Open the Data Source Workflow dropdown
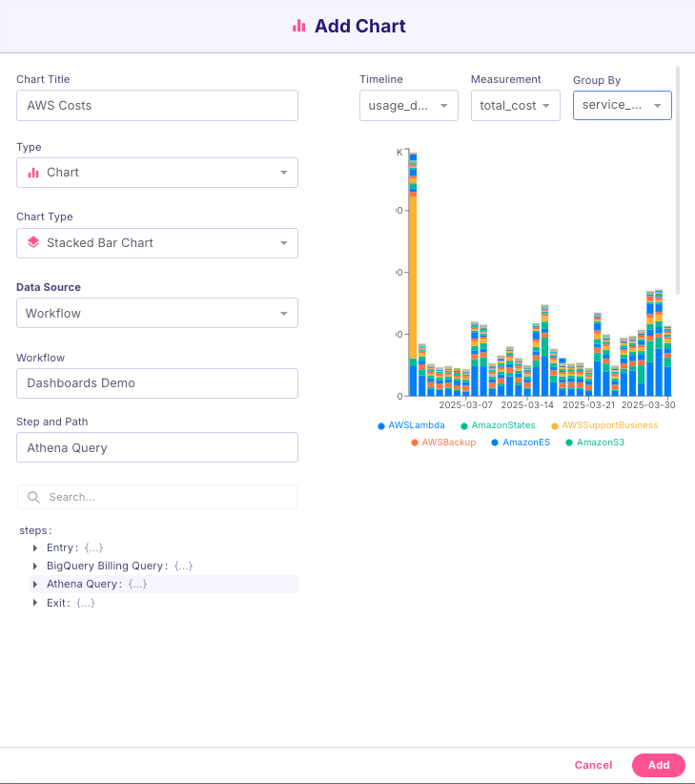Image resolution: width=695 pixels, height=784 pixels. 156,313
